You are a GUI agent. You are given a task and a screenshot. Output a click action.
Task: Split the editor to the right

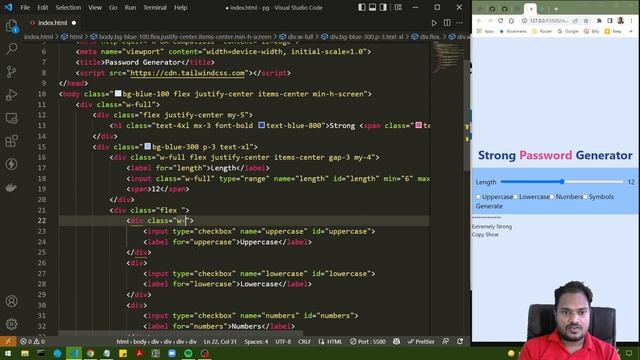pyautogui.click(x=447, y=23)
